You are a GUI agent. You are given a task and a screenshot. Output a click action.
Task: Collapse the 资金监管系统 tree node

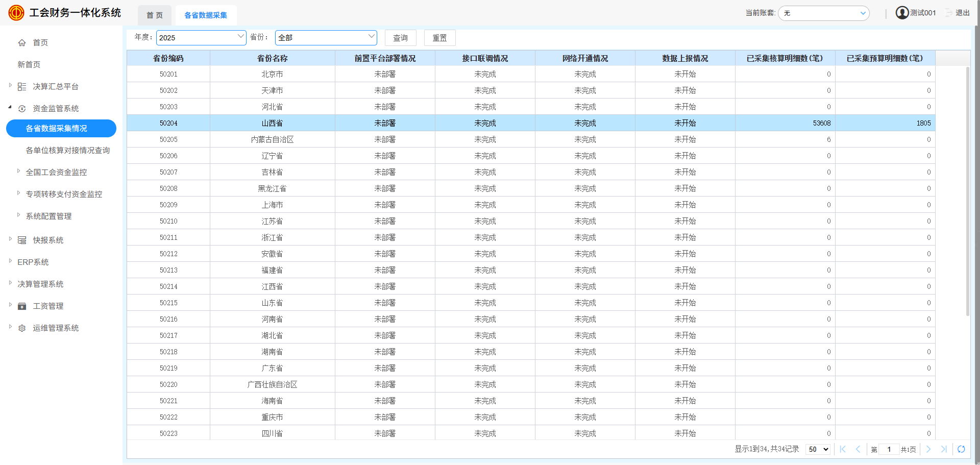pos(10,107)
